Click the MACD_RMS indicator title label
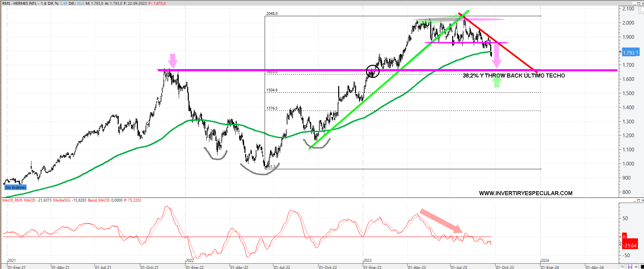 (x=12, y=200)
